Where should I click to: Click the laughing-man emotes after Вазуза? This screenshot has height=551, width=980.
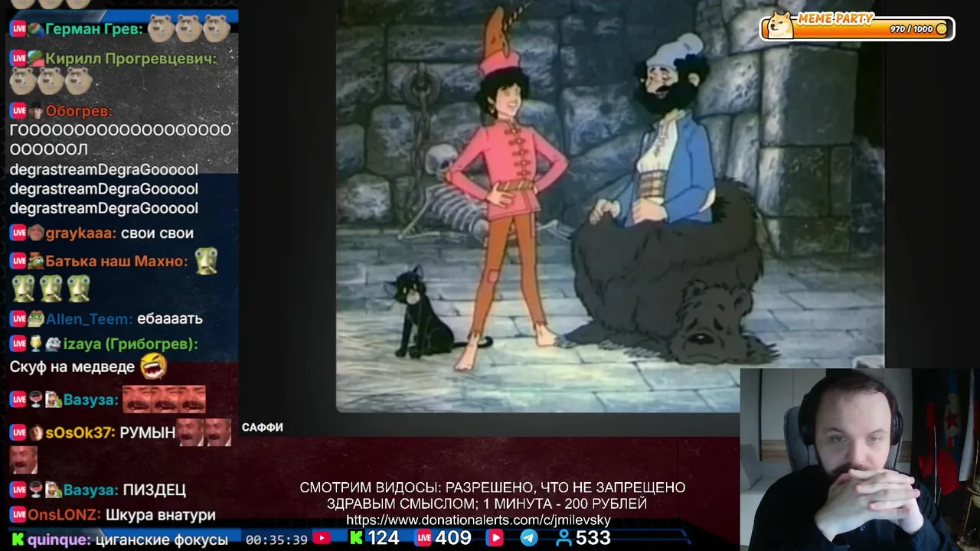pos(164,399)
